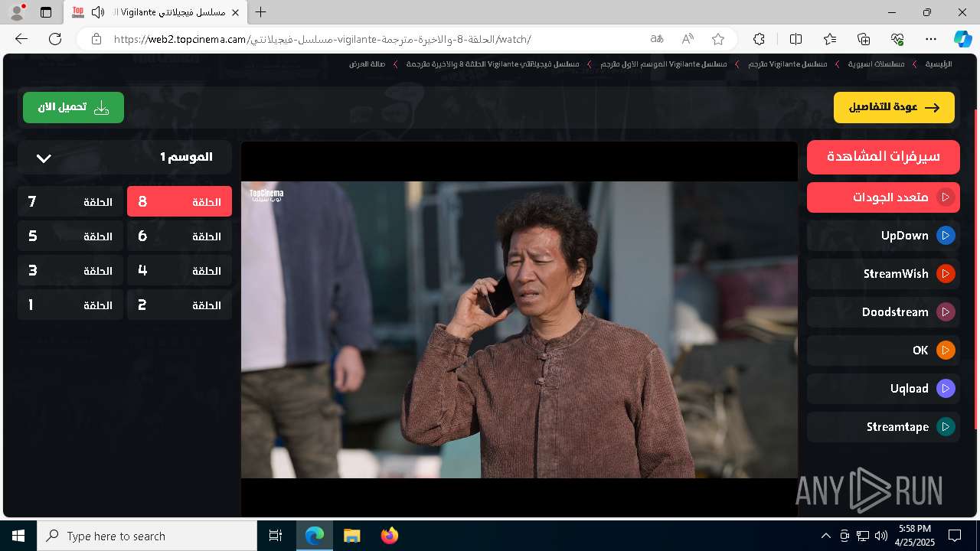The image size is (980, 551).
Task: Click Vigilante الموسم الاول breadcrumb link
Action: tap(664, 64)
